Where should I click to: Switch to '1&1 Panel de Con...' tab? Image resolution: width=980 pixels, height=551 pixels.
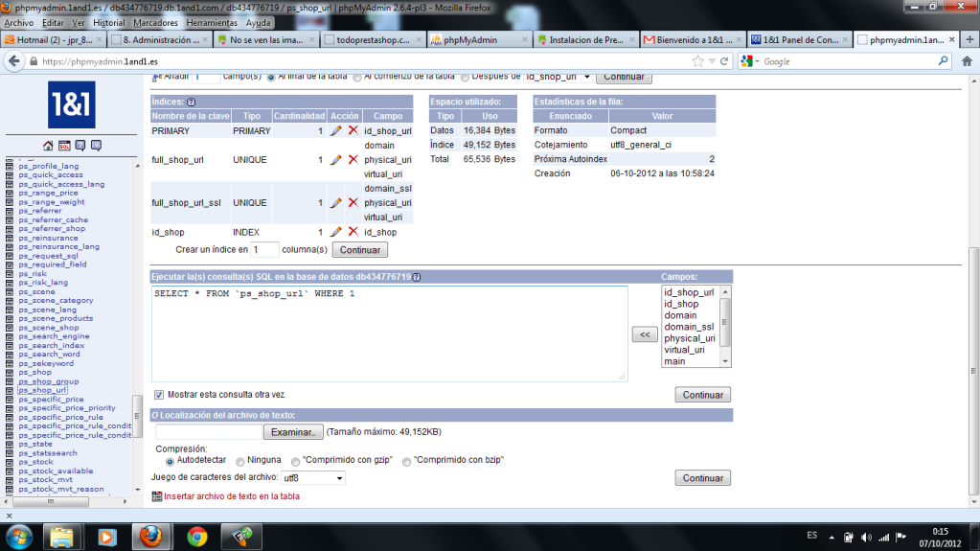pos(799,39)
